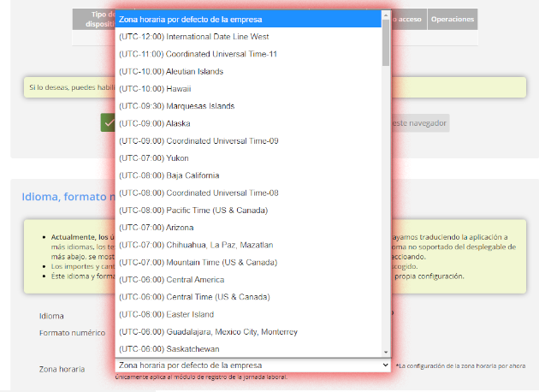The width and height of the screenshot is (539, 392).
Task: Select International Date Line West
Action: tap(193, 37)
